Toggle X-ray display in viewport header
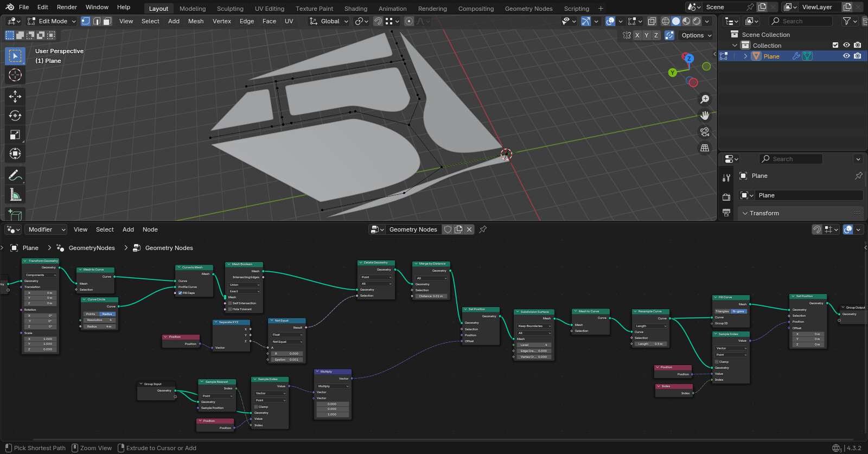Image resolution: width=868 pixels, height=454 pixels. [x=652, y=21]
